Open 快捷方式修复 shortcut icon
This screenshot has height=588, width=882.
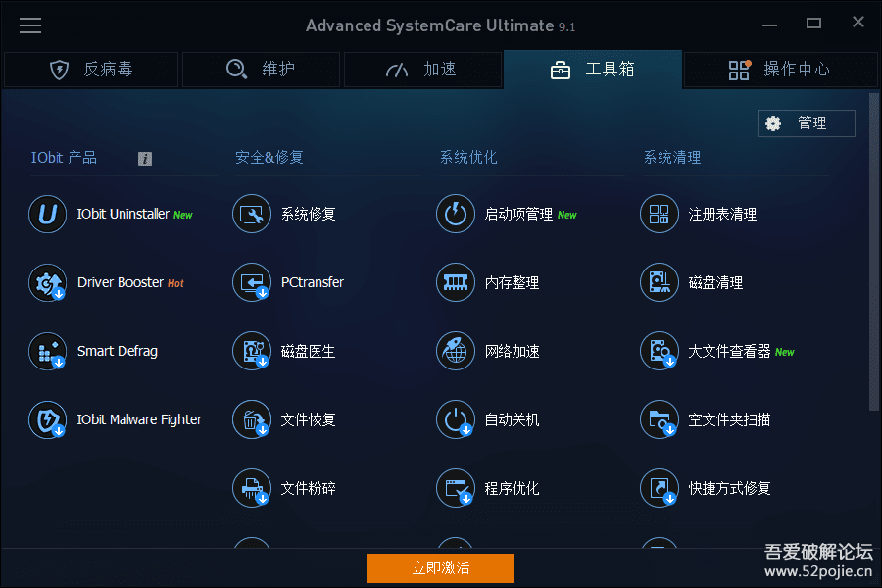point(660,488)
